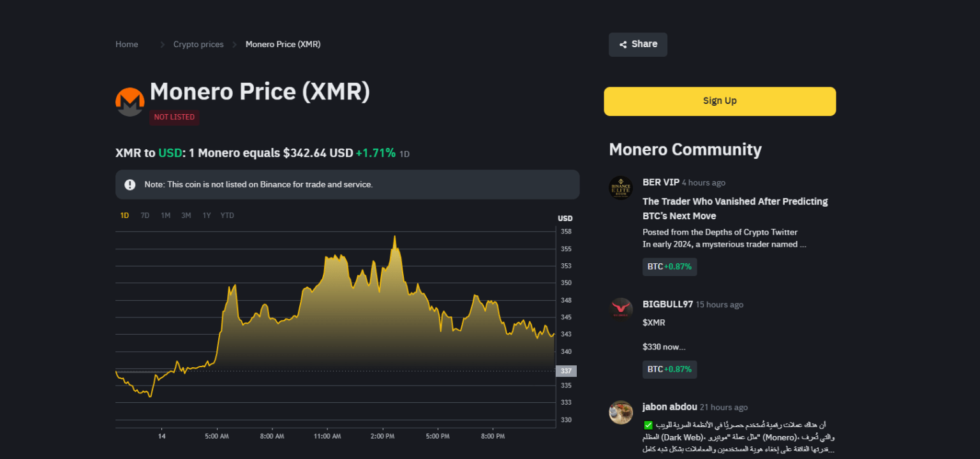Image resolution: width=980 pixels, height=459 pixels.
Task: Click the 'Posted from the Depths of Crypto Twitter' text
Action: click(x=720, y=232)
